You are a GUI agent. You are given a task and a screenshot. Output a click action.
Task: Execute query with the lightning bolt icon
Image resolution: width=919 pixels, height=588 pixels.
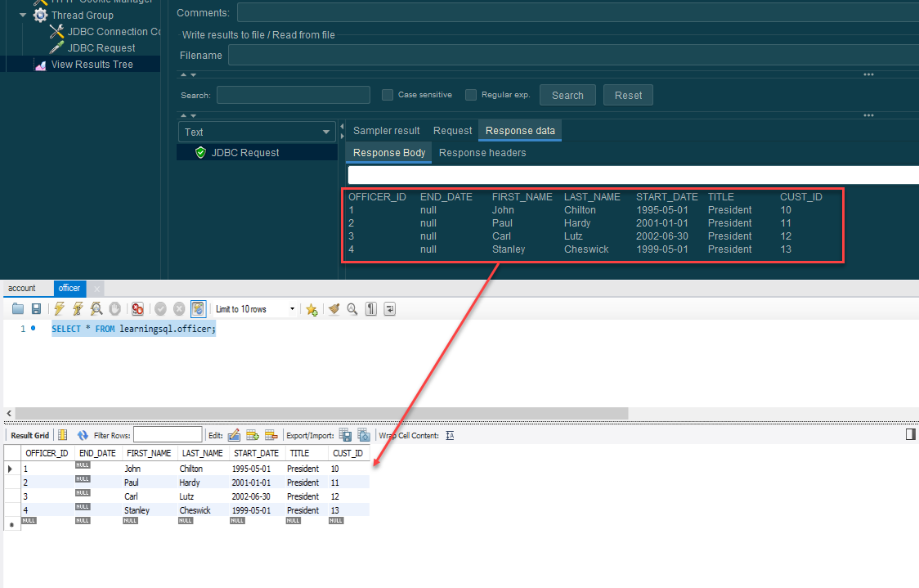[x=59, y=309]
